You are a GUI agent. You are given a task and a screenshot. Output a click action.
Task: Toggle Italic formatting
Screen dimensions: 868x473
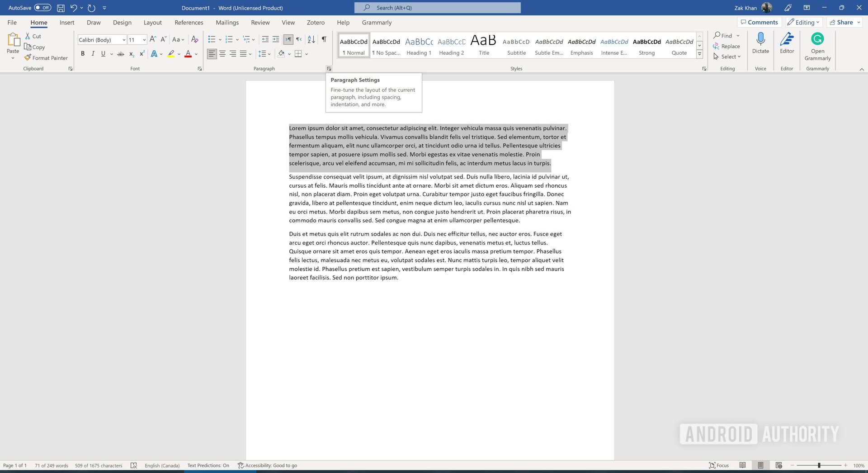tap(93, 54)
